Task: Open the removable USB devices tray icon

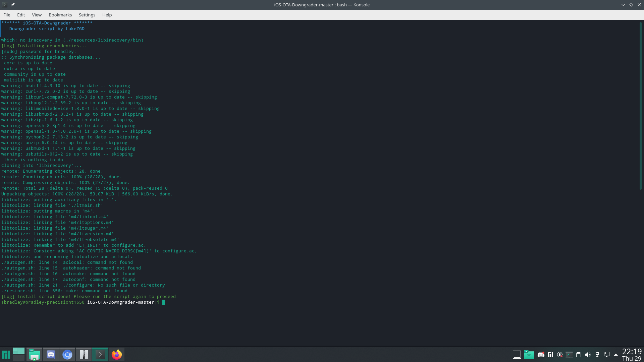Action: click(597, 355)
